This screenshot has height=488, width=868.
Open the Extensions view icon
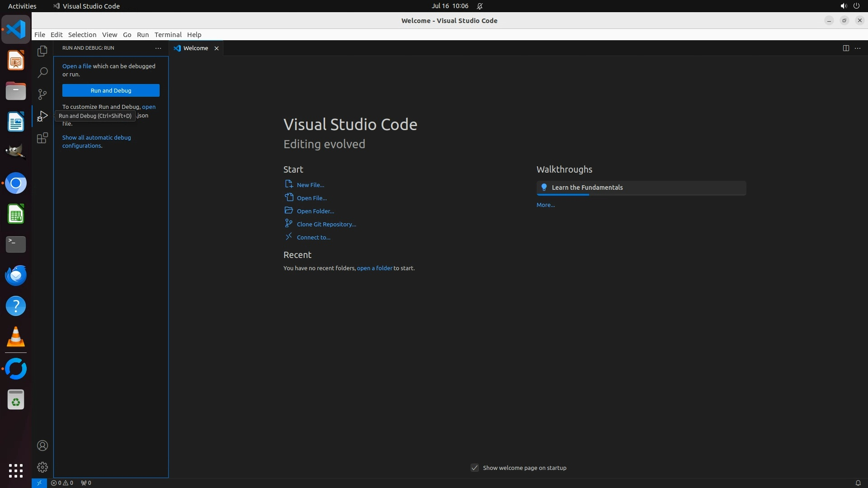(42, 138)
